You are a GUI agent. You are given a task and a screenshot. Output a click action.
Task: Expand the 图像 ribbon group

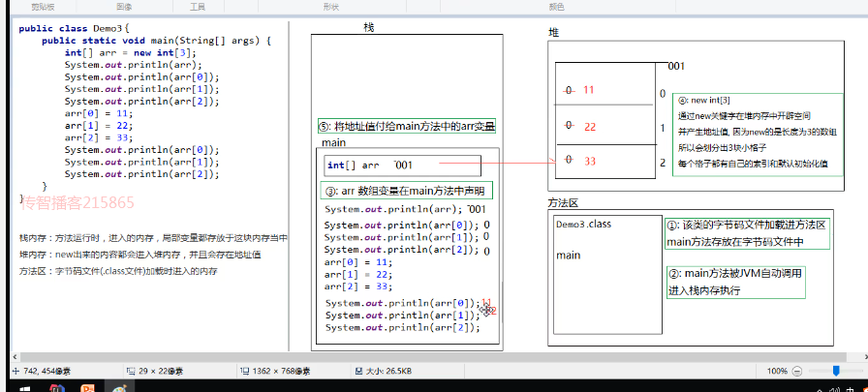(x=125, y=7)
